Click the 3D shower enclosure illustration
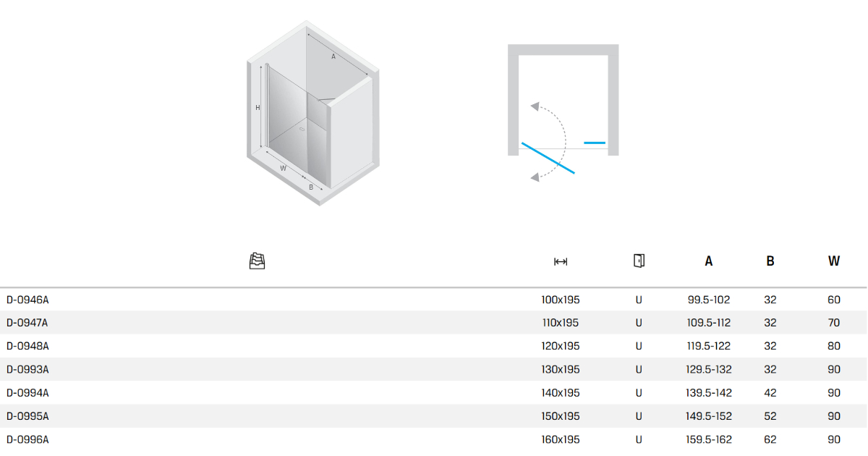The image size is (868, 456). point(313,112)
